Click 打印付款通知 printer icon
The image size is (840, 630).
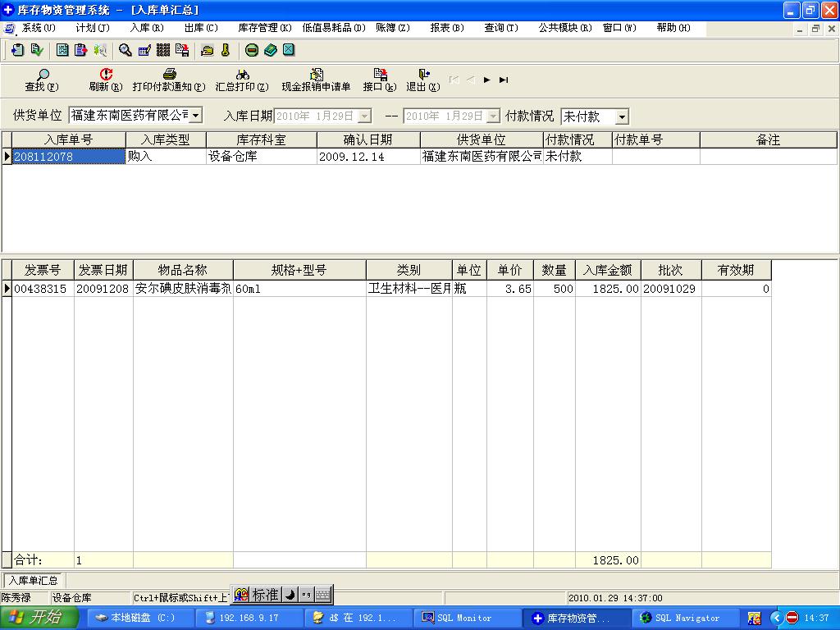(169, 80)
